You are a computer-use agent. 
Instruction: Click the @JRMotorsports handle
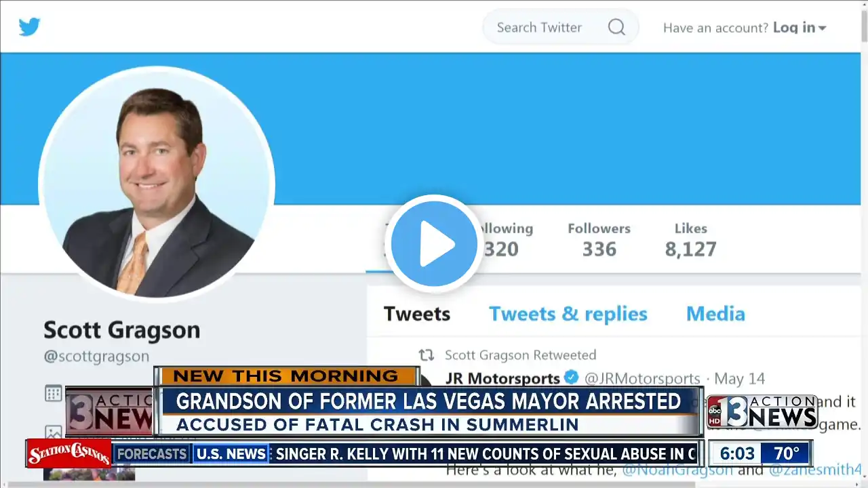[x=642, y=378]
